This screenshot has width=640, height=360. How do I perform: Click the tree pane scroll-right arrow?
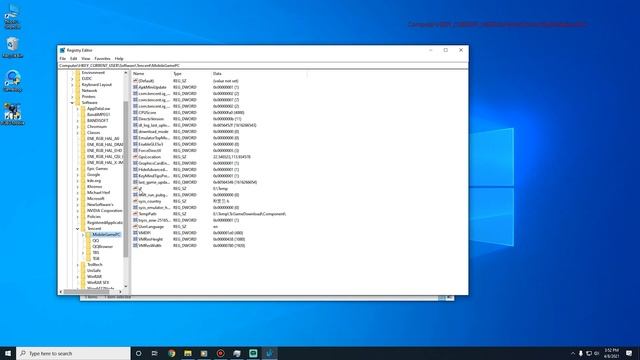click(120, 292)
